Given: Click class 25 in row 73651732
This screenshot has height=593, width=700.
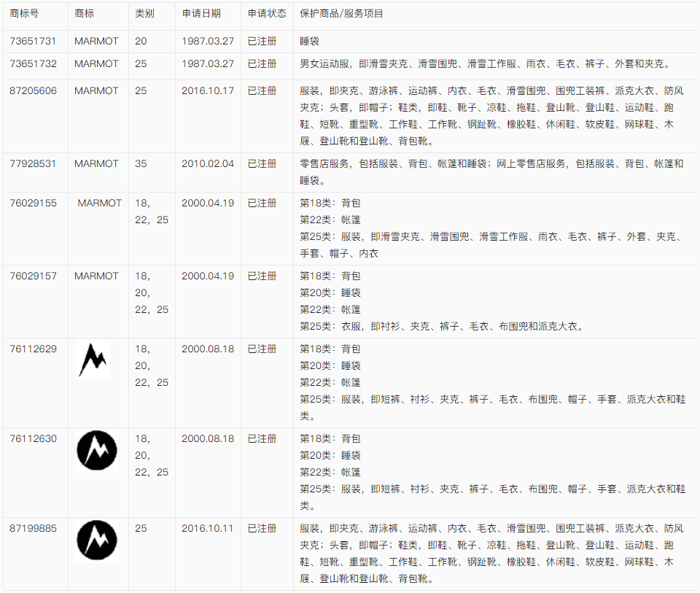Looking at the screenshot, I should [x=141, y=64].
